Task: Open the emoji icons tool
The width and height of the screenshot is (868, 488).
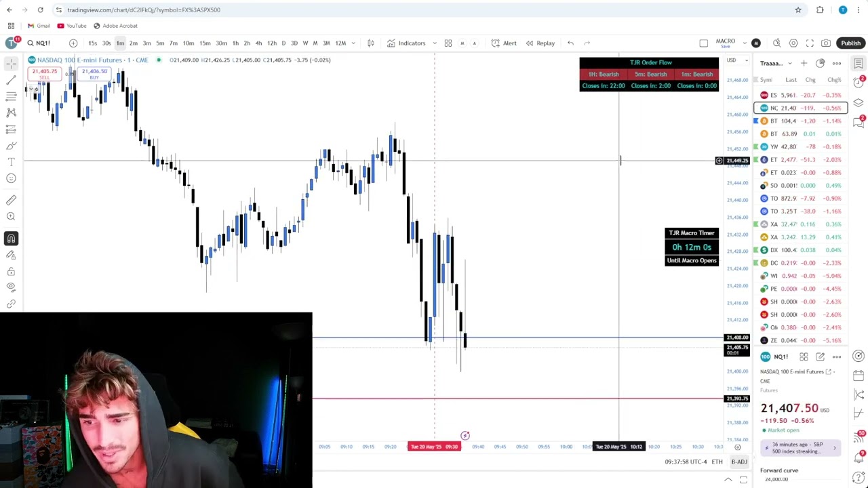Action: 11,178
